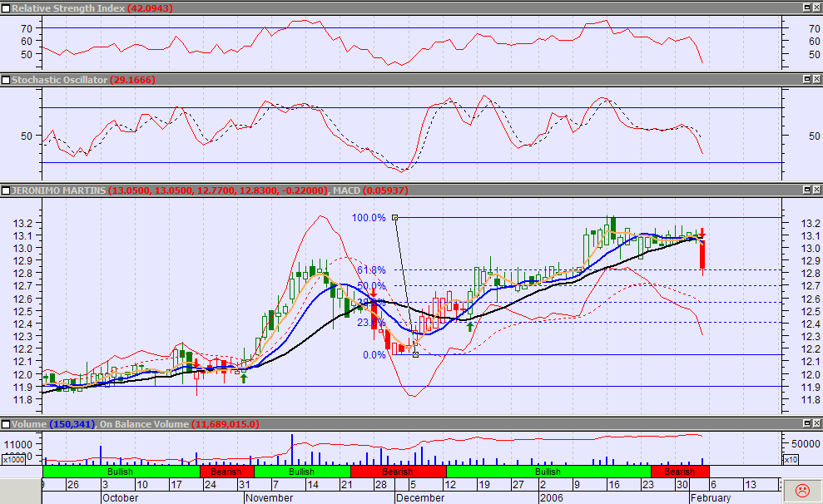Screen dimensions: 823x504
Task: Click the Relative Strength Index title text
Action: pyautogui.click(x=68, y=8)
